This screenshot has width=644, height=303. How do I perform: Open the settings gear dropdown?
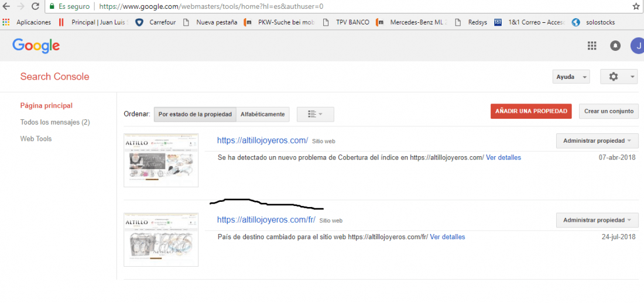click(x=619, y=77)
